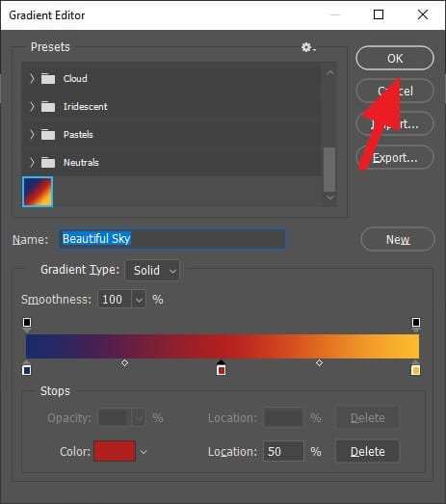Open the Gradient Type dropdown
Image resolution: width=446 pixels, height=504 pixels.
point(152,271)
